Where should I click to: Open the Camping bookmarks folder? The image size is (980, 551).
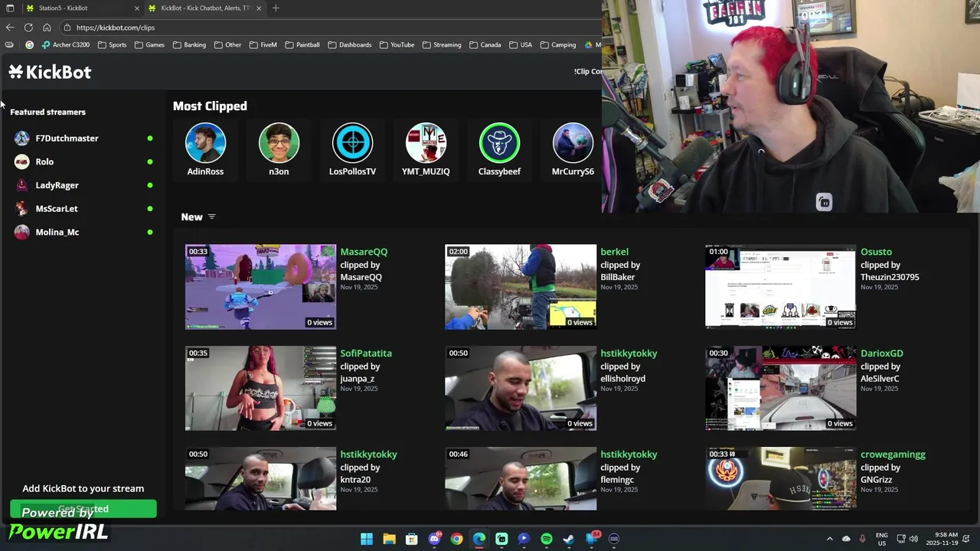pos(558,45)
